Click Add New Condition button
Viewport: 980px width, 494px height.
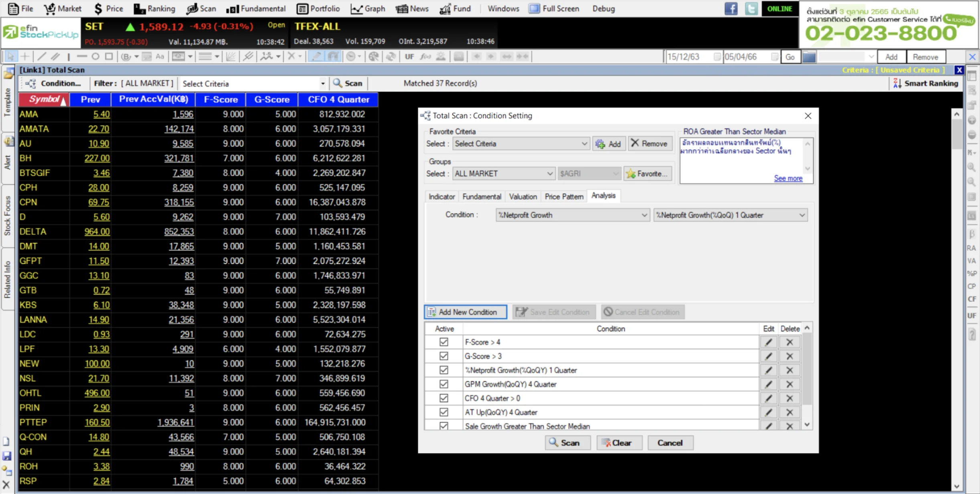pyautogui.click(x=466, y=312)
